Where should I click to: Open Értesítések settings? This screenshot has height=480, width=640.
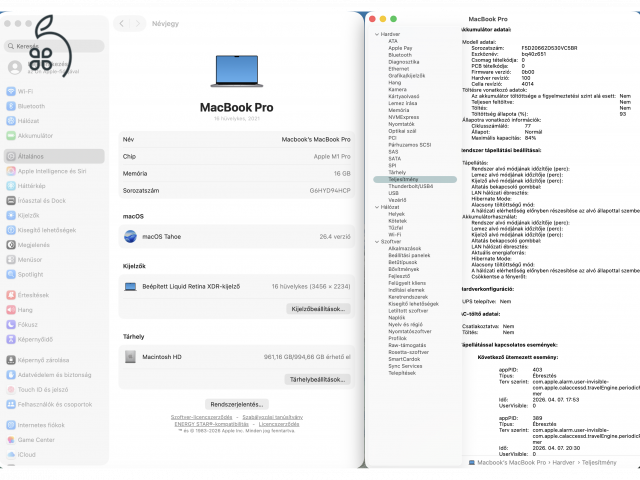27,295
